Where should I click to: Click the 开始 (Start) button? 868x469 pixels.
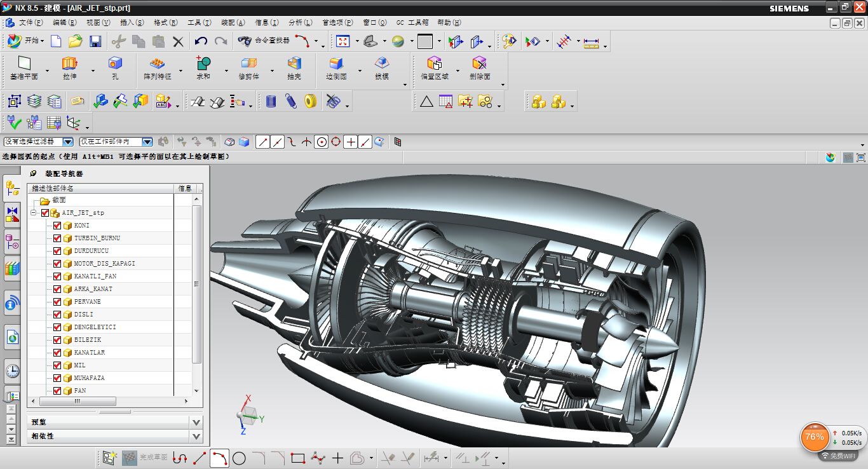[x=26, y=41]
